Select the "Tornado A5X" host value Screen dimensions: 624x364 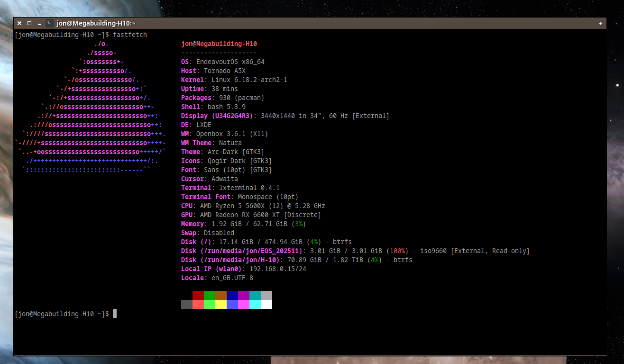[x=225, y=71]
